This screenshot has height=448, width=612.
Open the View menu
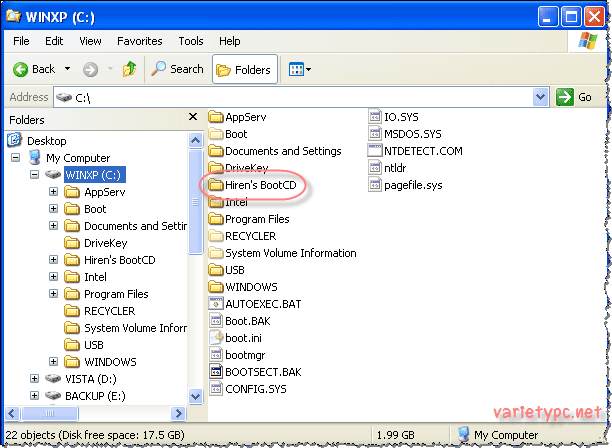tap(90, 41)
